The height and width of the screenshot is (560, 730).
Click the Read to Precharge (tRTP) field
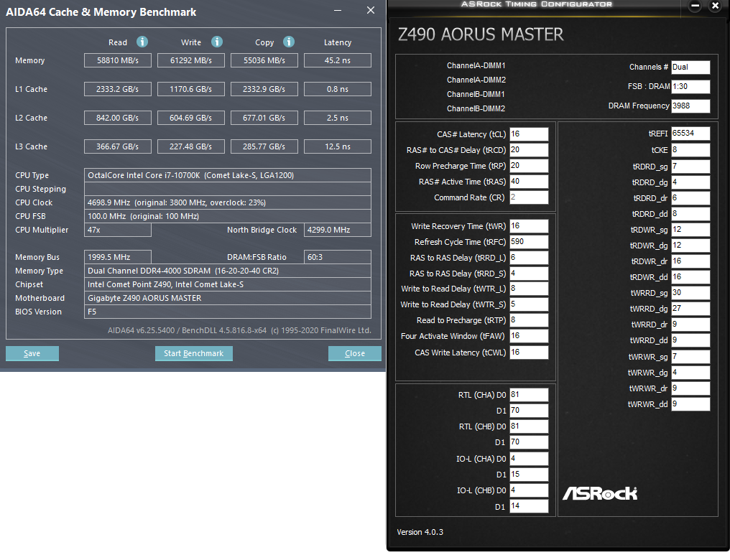tap(529, 320)
